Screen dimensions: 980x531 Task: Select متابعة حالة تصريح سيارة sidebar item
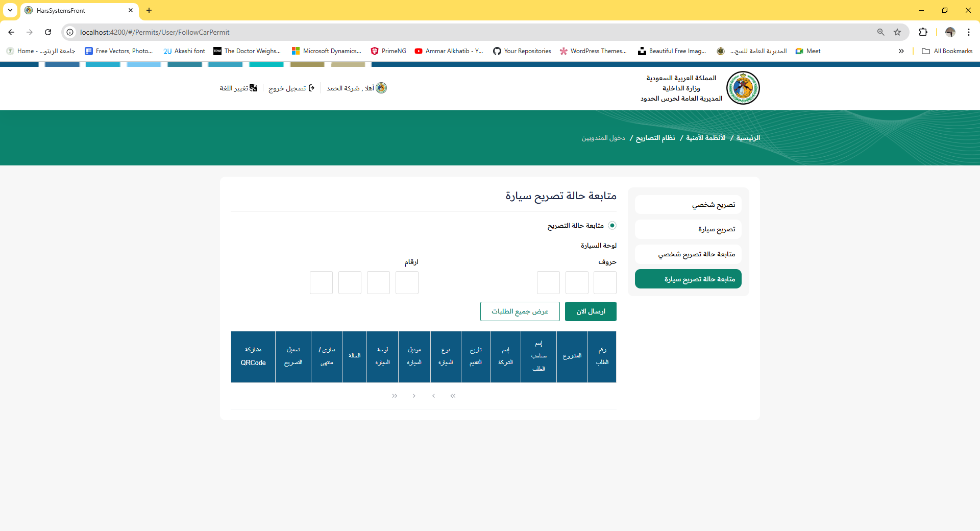[x=688, y=279]
